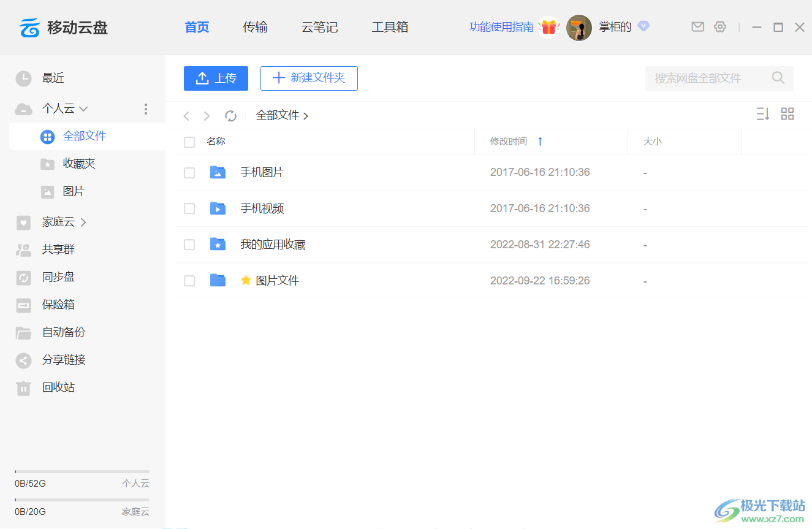Open the 工具箱 tab
This screenshot has height=529, width=812.
(x=390, y=27)
